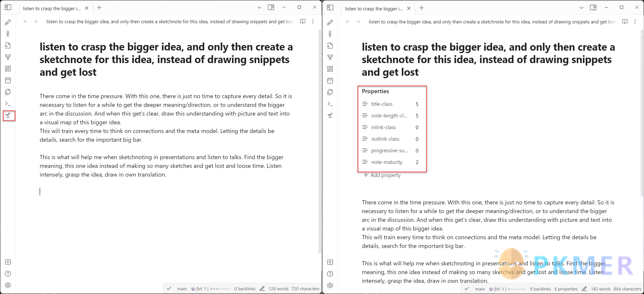Switch left window note to reading view

coord(302,22)
